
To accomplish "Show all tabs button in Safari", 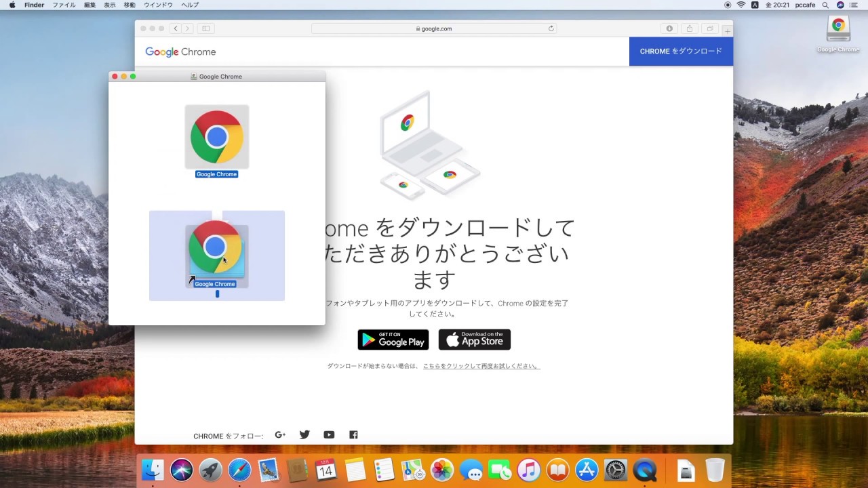I will click(710, 28).
